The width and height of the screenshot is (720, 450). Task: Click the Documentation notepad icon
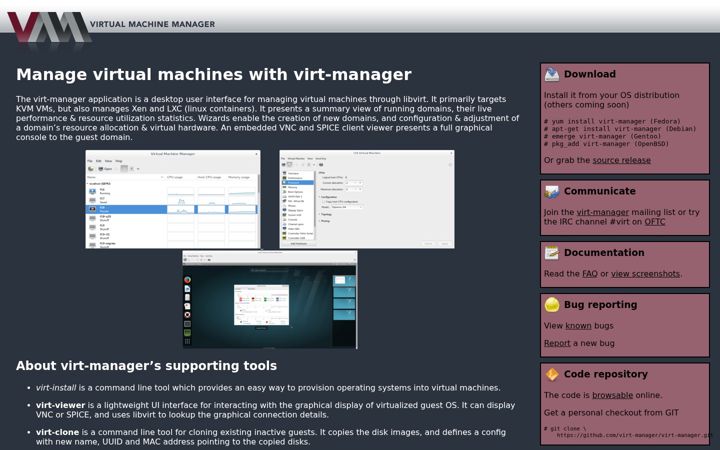tap(551, 253)
